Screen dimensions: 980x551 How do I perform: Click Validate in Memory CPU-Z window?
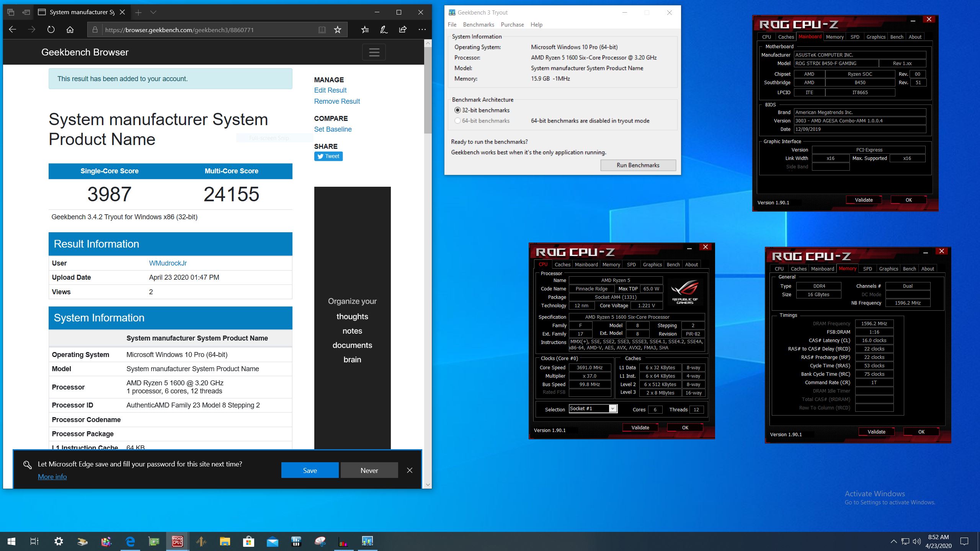[876, 432]
